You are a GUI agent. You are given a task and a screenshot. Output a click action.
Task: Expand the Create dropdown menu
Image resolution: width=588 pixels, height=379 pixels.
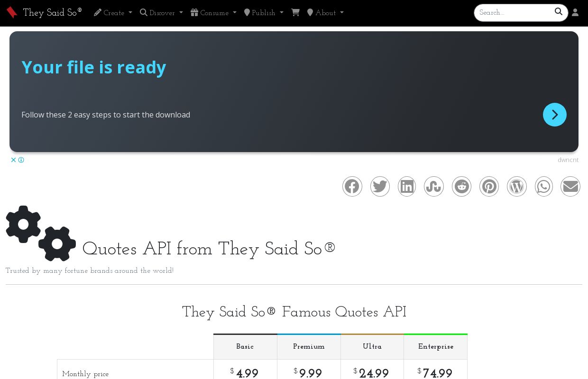(x=113, y=13)
